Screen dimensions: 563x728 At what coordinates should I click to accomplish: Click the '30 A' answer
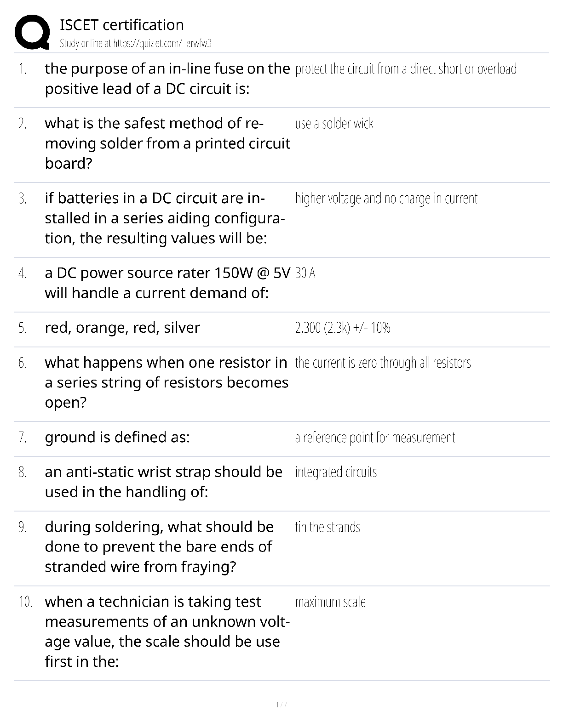coord(305,273)
